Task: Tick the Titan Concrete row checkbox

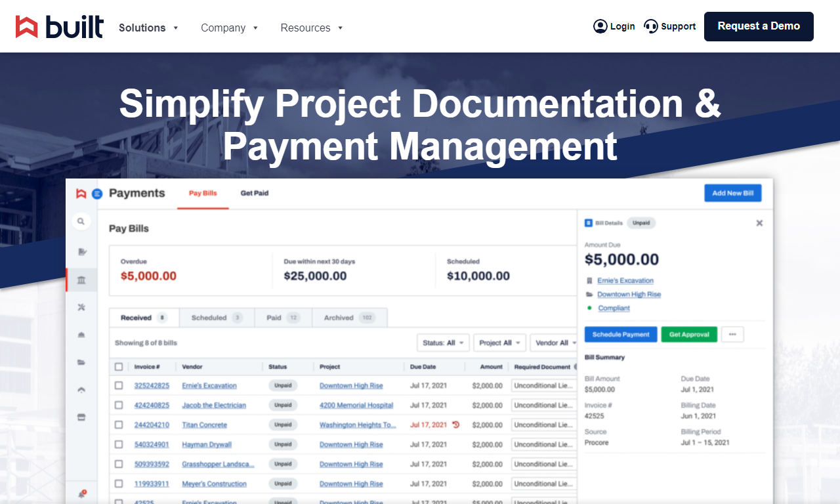Action: [119, 425]
